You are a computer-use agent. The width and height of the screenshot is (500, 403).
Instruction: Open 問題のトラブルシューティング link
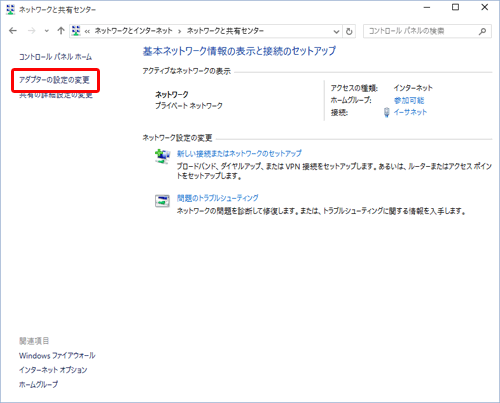click(x=217, y=198)
